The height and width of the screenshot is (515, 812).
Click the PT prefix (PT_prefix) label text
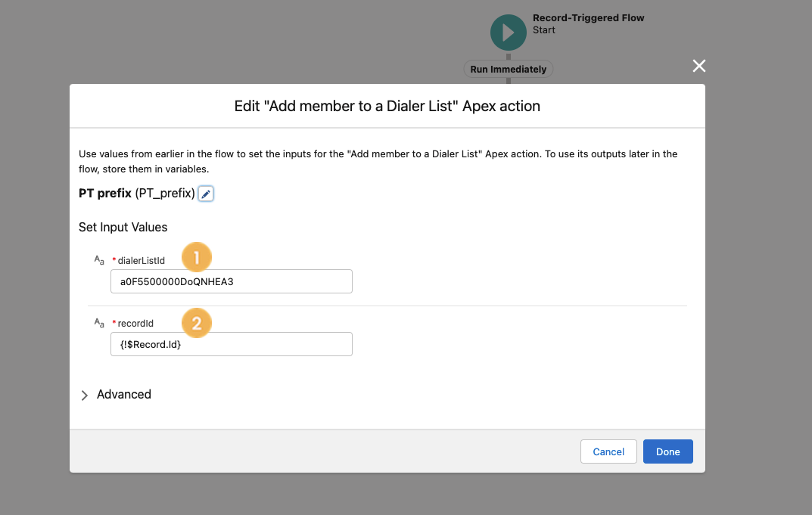pyautogui.click(x=137, y=193)
